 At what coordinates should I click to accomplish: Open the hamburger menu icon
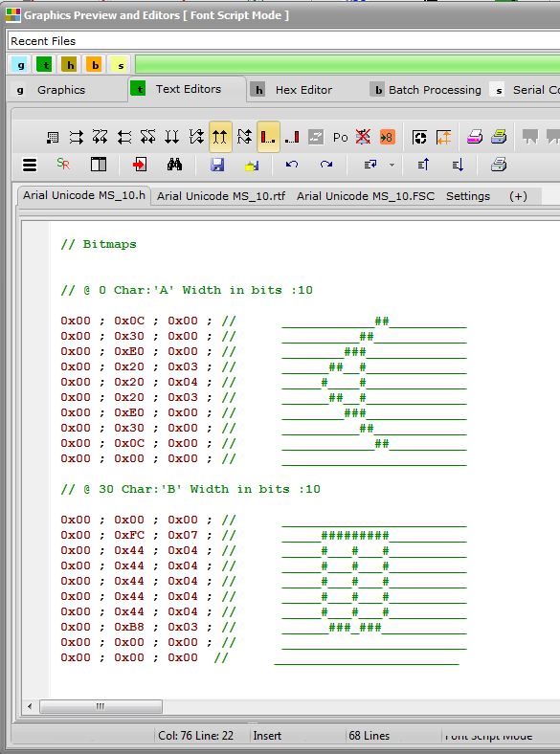tap(30, 165)
